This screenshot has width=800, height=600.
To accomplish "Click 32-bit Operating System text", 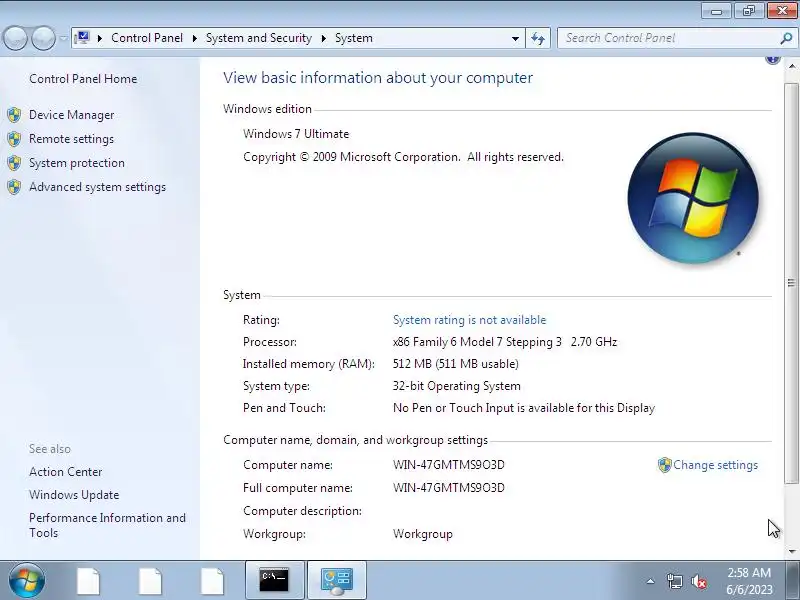I will coord(457,386).
